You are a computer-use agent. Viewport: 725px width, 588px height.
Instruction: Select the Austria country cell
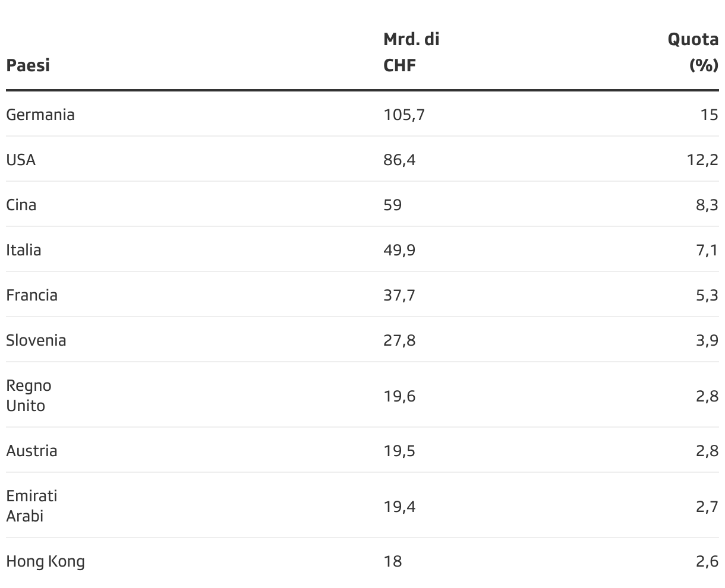32,450
